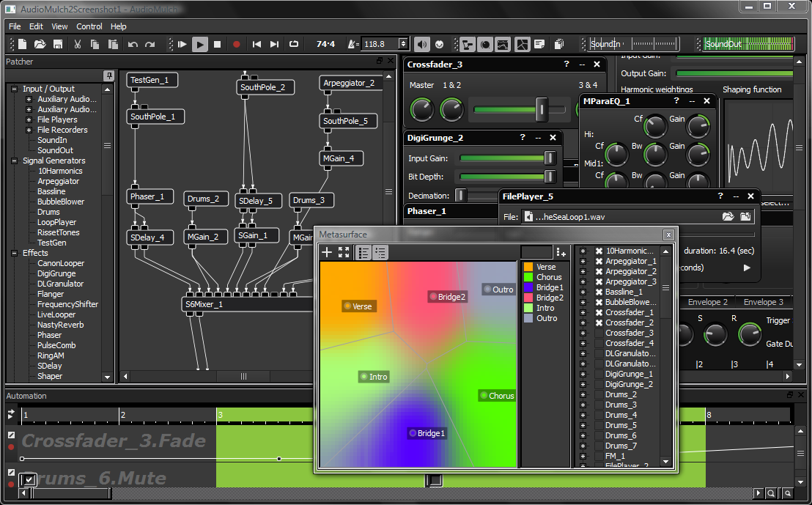Uncheck the Arpeggiator_1 checkbox
Viewport: 812px width, 505px height.
pos(599,261)
